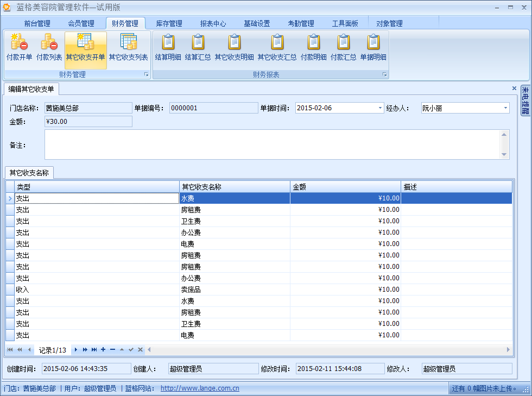Image resolution: width=532 pixels, height=396 pixels.
Task: Open the 结算明细 settlement detail report
Action: (168, 48)
